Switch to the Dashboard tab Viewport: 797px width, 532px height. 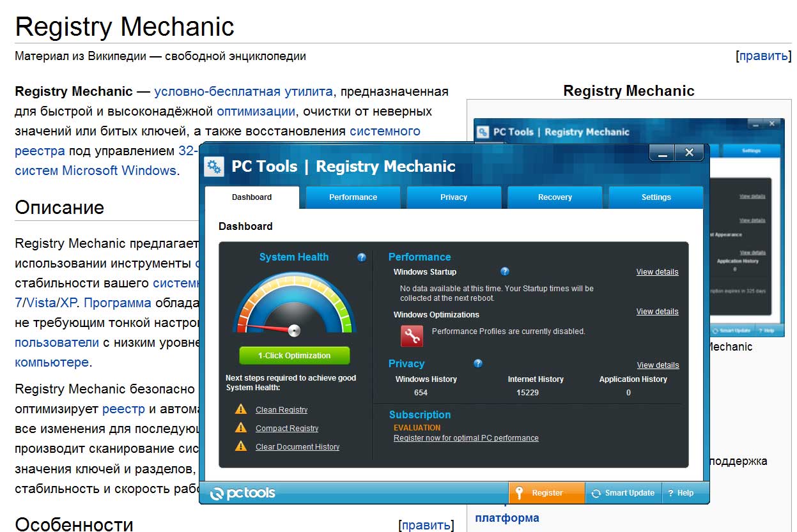click(x=252, y=197)
